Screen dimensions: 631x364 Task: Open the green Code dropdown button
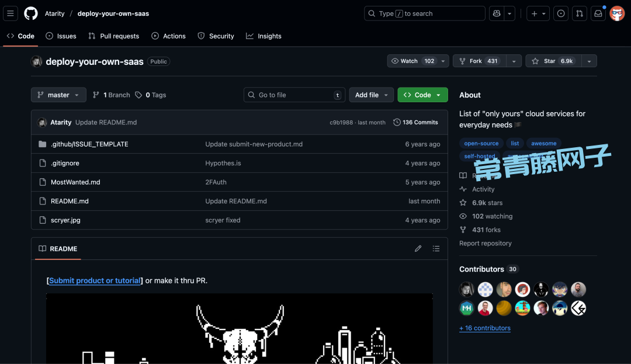[x=422, y=95]
